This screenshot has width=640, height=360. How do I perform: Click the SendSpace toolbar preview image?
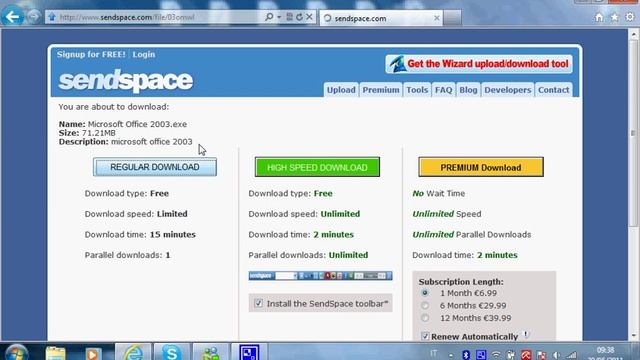(x=320, y=276)
